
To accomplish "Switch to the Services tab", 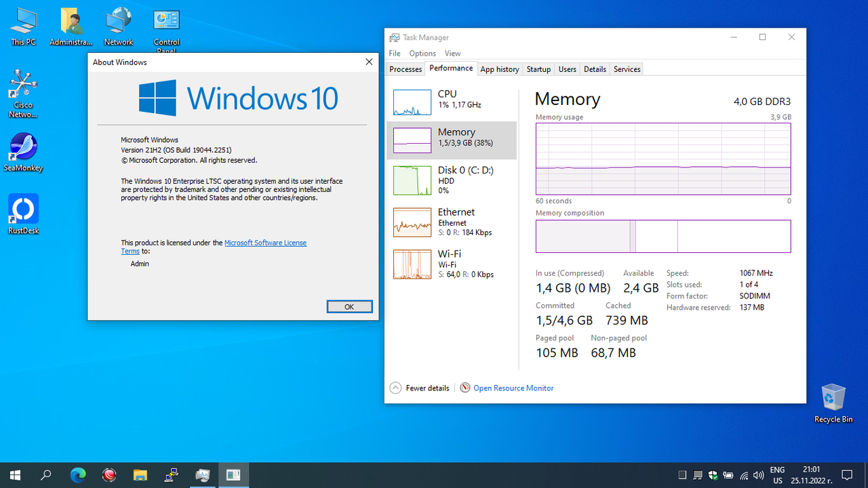I will pyautogui.click(x=627, y=69).
